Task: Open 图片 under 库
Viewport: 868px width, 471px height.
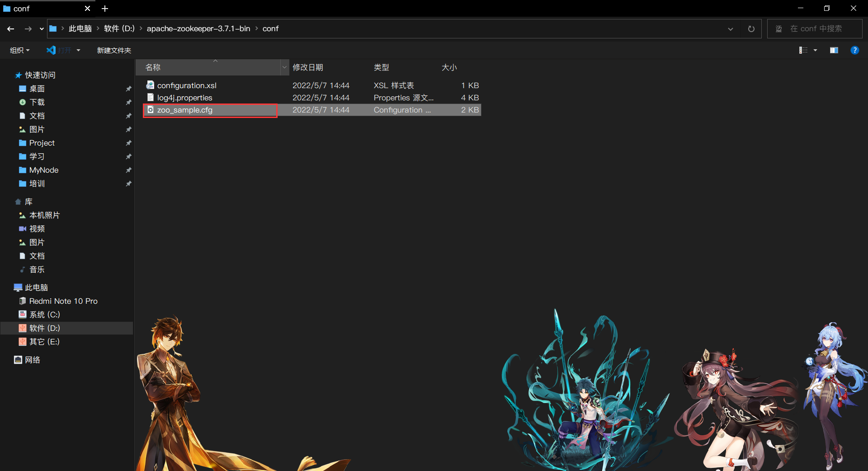Action: click(x=37, y=242)
